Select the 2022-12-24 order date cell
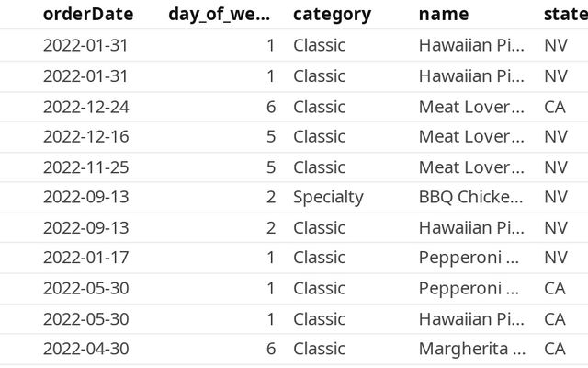The height and width of the screenshot is (368, 588). click(x=86, y=107)
